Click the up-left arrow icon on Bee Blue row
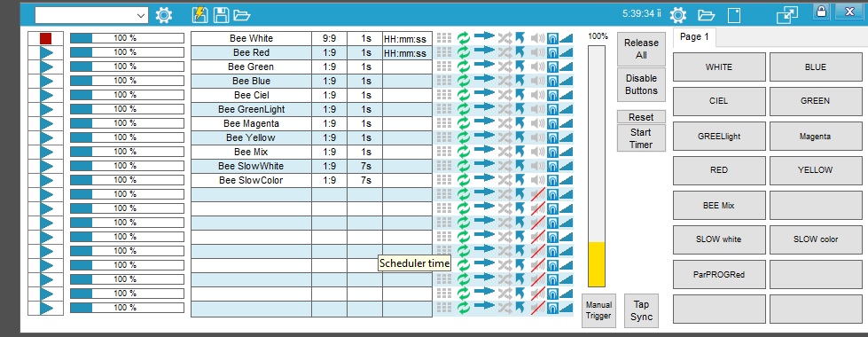868x337 pixels. pos(520,81)
